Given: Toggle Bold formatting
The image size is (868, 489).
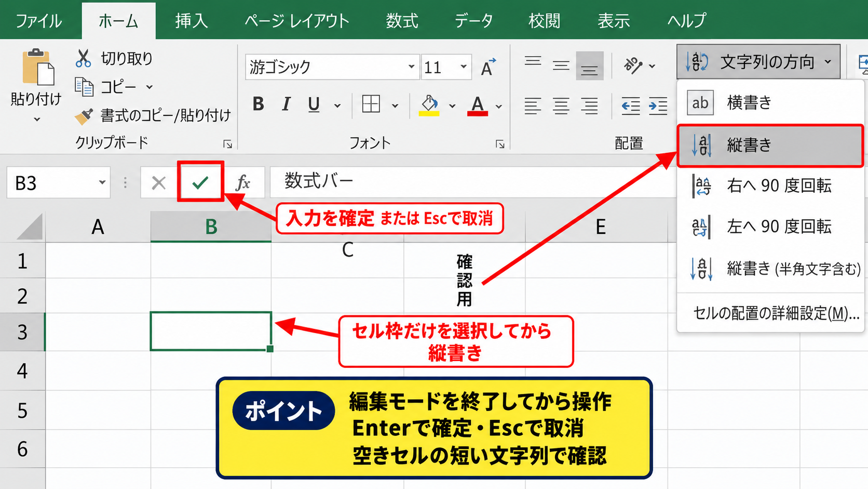Looking at the screenshot, I should pyautogui.click(x=258, y=104).
